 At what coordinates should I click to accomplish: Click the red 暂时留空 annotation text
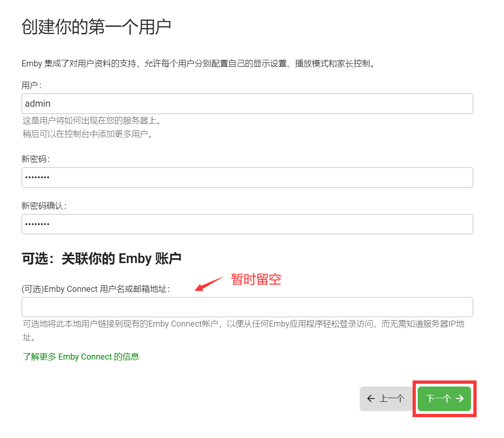coord(256,279)
